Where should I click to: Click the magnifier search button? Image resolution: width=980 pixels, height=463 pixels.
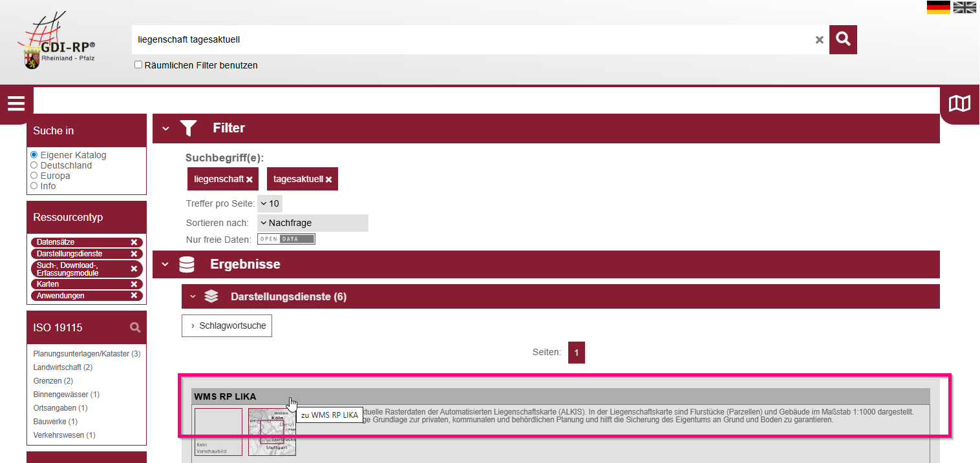pyautogui.click(x=843, y=39)
